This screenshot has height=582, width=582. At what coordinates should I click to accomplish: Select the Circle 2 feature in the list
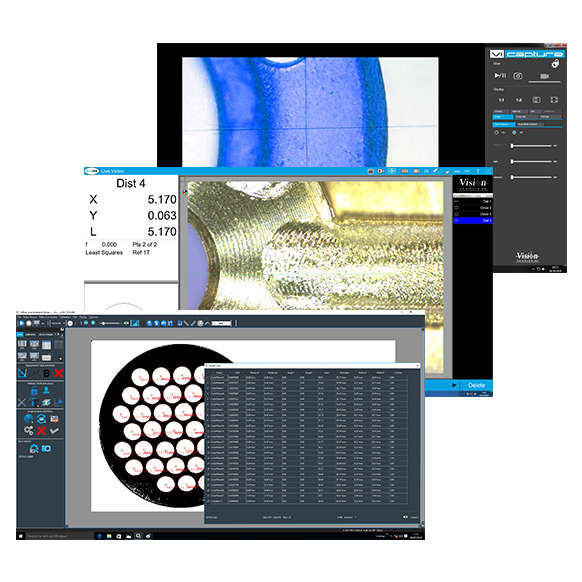coord(473,208)
